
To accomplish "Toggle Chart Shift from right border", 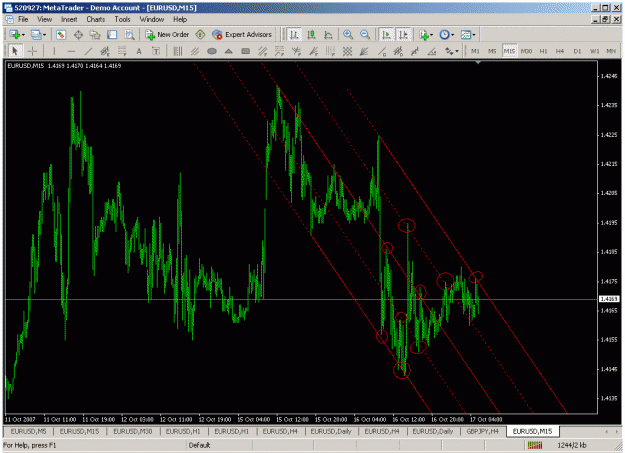I will 403,35.
